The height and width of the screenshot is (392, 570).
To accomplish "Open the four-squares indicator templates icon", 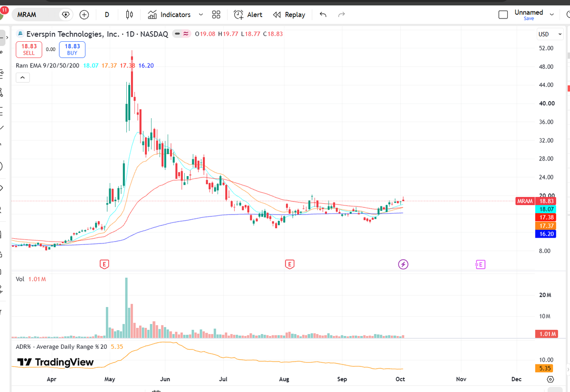I will click(216, 15).
